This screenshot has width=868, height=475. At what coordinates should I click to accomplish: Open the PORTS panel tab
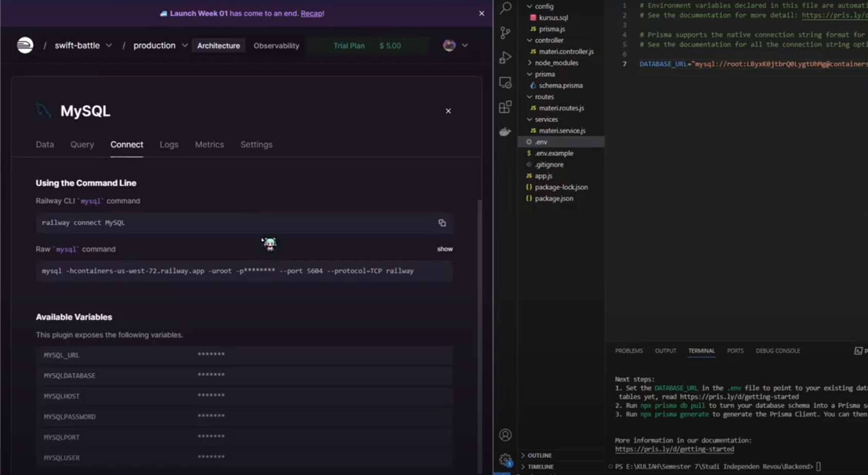[735, 351]
